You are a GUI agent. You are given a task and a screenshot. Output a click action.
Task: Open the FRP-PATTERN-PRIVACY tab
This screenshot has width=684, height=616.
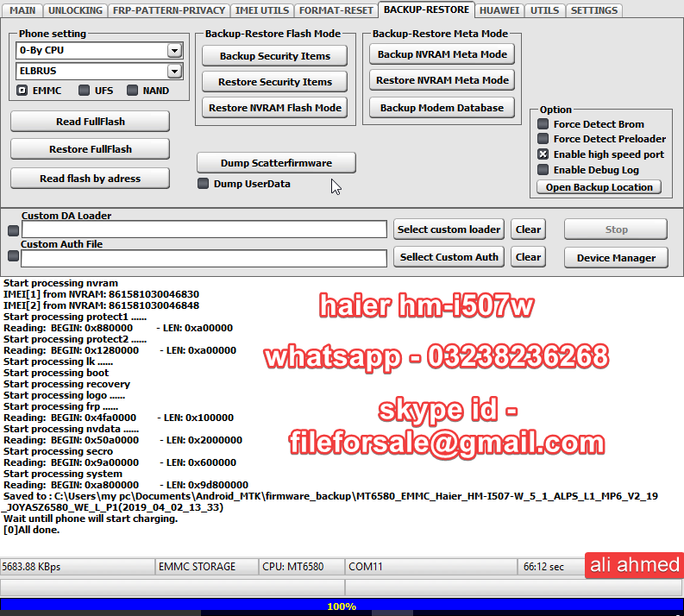(169, 10)
